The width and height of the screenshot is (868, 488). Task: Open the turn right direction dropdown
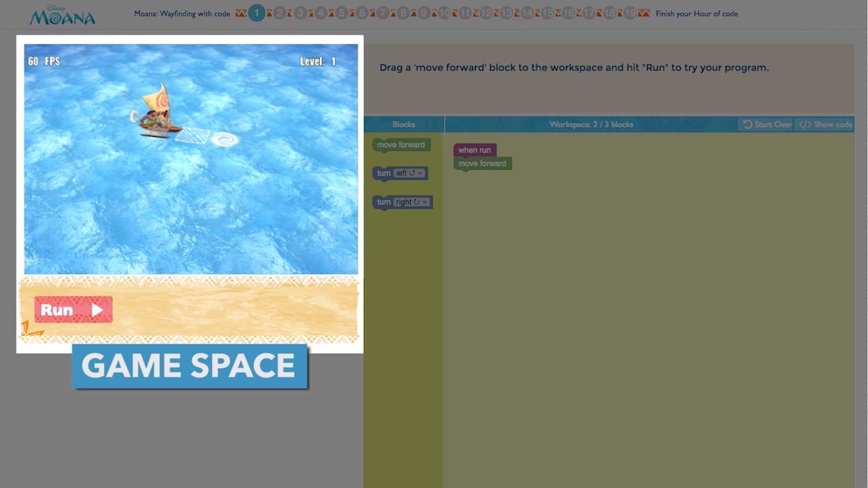click(x=412, y=202)
